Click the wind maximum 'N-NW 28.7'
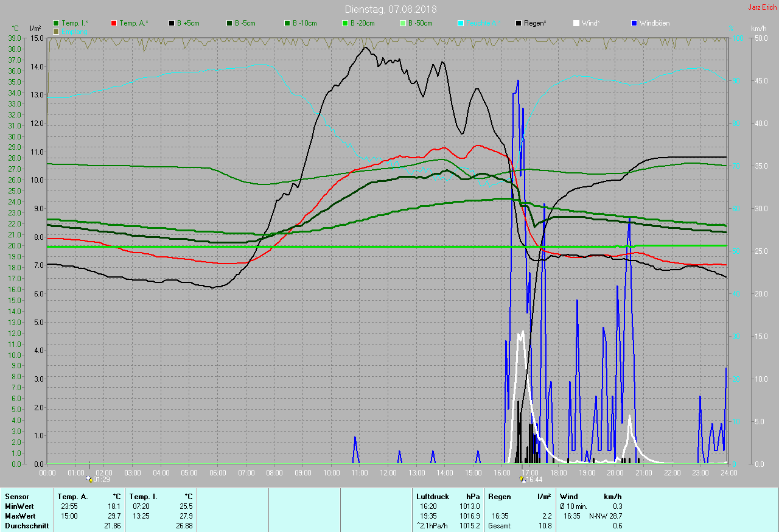This screenshot has height=532, width=779. [x=606, y=516]
